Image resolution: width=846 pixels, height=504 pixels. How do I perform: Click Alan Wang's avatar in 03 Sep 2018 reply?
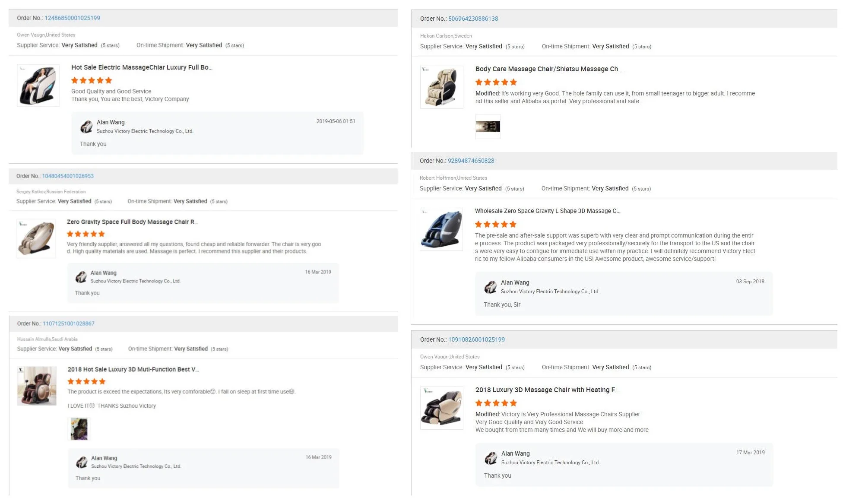click(491, 287)
